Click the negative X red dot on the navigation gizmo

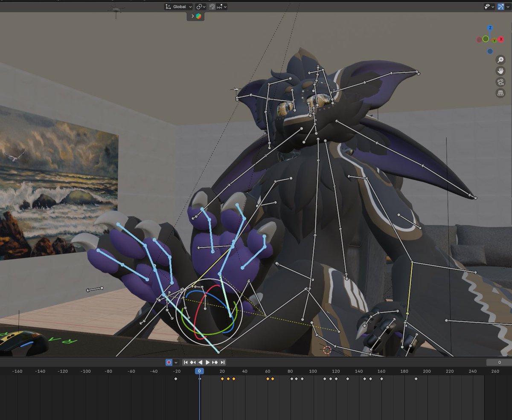[479, 40]
